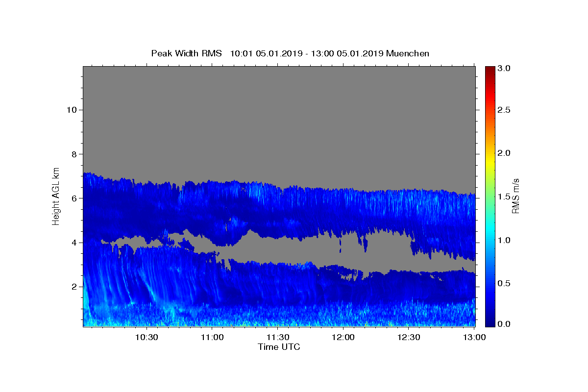
Task: Click the '10:30' time tick label
Action: (147, 338)
